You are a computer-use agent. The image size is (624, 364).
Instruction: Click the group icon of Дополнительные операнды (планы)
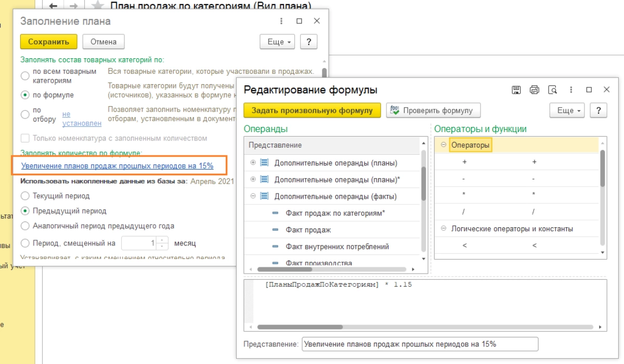[x=264, y=163]
